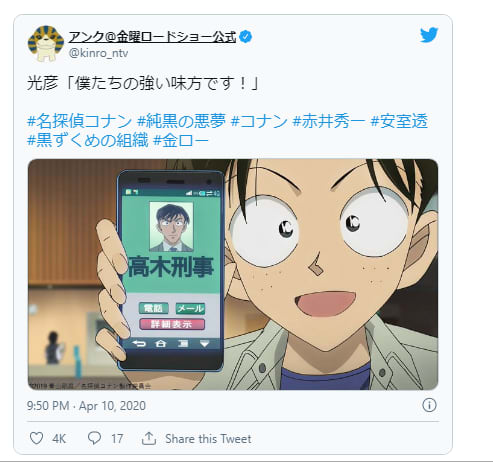
Task: Open the 9:50 PM Apr 10, 2020 timestamp
Action: coord(86,406)
